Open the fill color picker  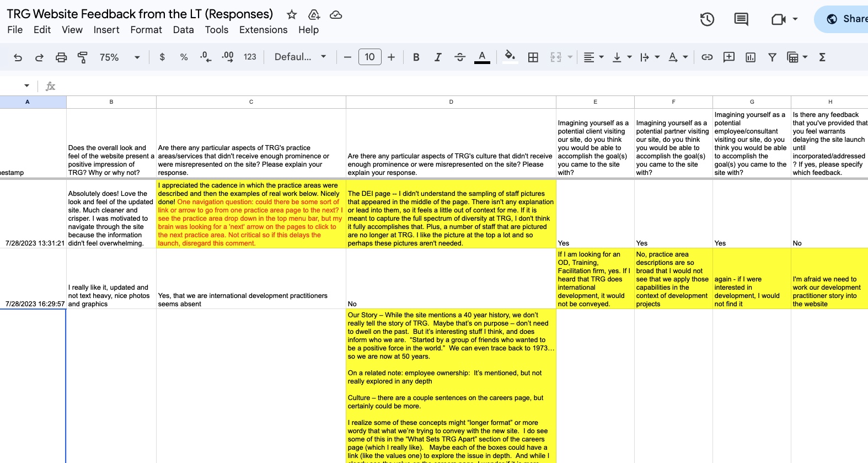click(510, 57)
